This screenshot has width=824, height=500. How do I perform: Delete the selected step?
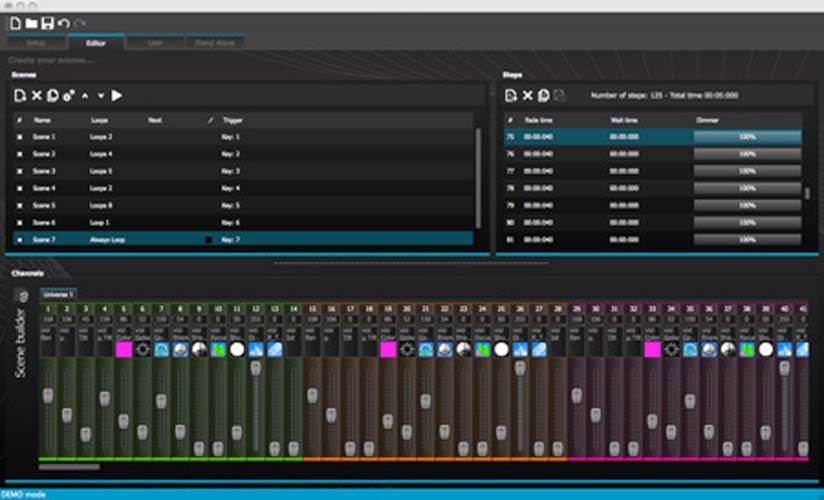tap(528, 96)
